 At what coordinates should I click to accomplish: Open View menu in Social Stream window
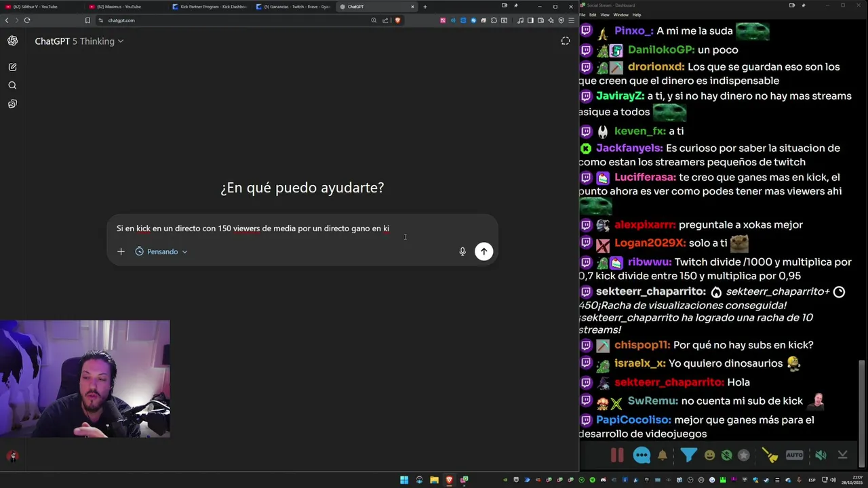coord(604,15)
